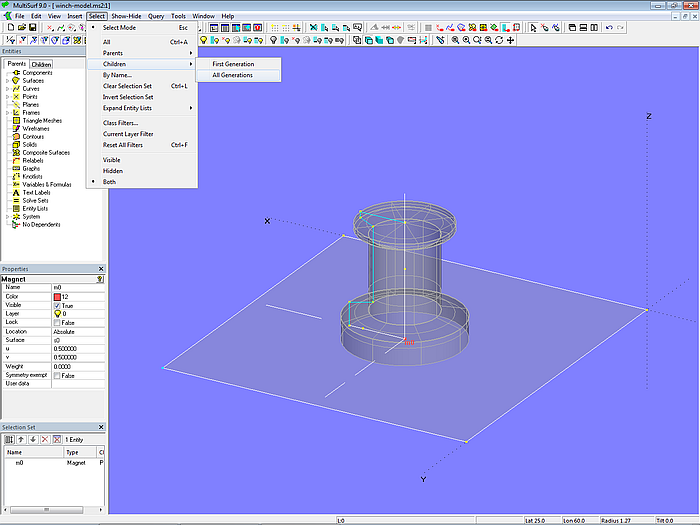Click the Save file toolbar icon
The height and width of the screenshot is (525, 700).
(33, 28)
